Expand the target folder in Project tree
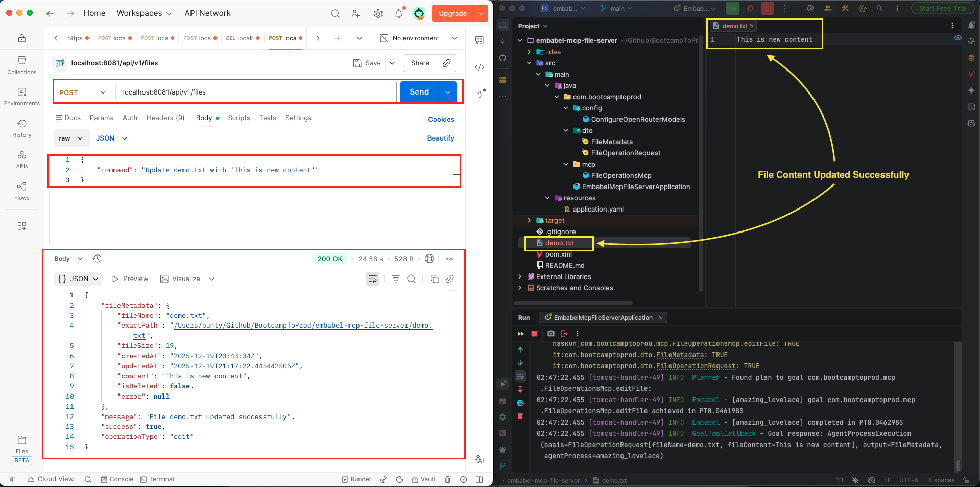The image size is (980, 487). pos(529,221)
